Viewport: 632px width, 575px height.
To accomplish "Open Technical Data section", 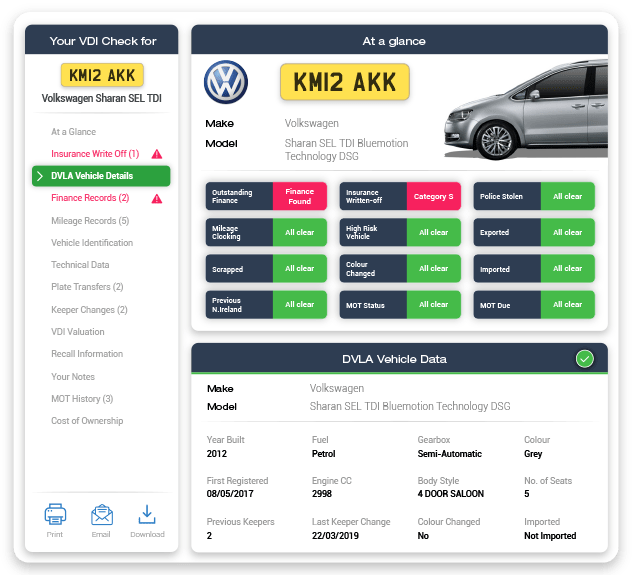I will (80, 265).
